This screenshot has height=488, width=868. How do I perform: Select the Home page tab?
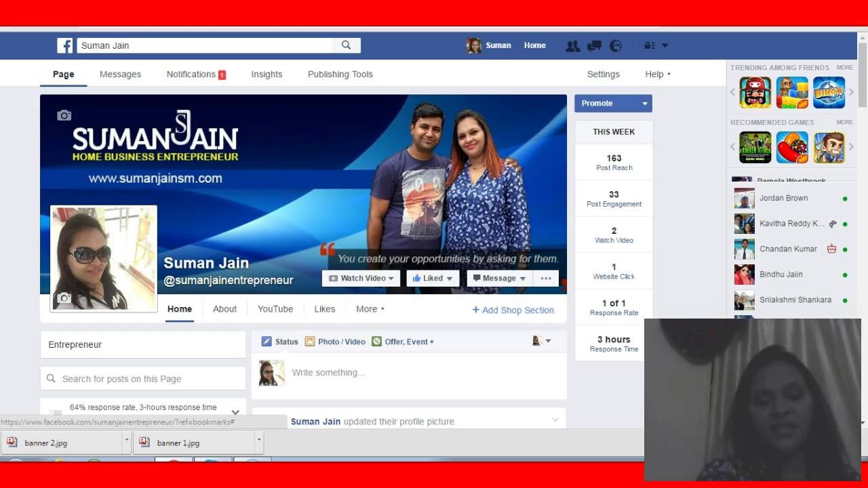tap(180, 309)
